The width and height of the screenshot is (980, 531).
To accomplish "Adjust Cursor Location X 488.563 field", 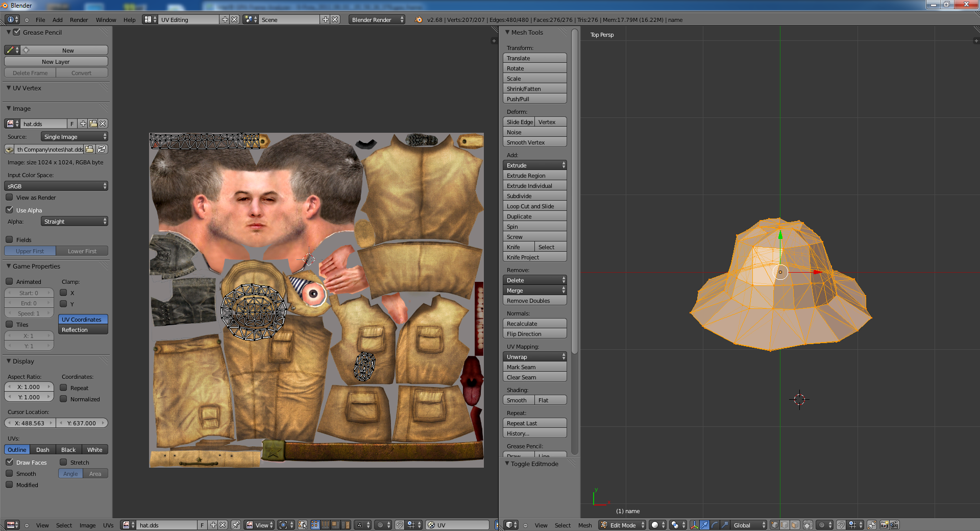I will click(x=30, y=423).
